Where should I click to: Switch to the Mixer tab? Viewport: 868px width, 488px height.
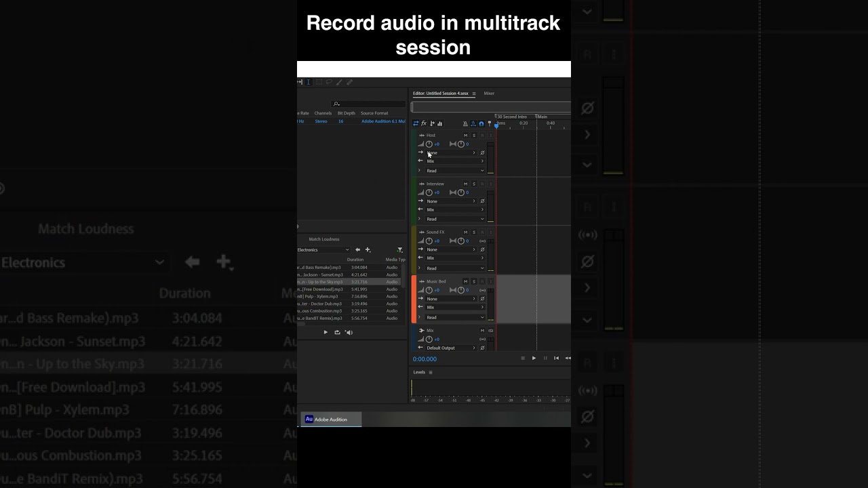(489, 94)
